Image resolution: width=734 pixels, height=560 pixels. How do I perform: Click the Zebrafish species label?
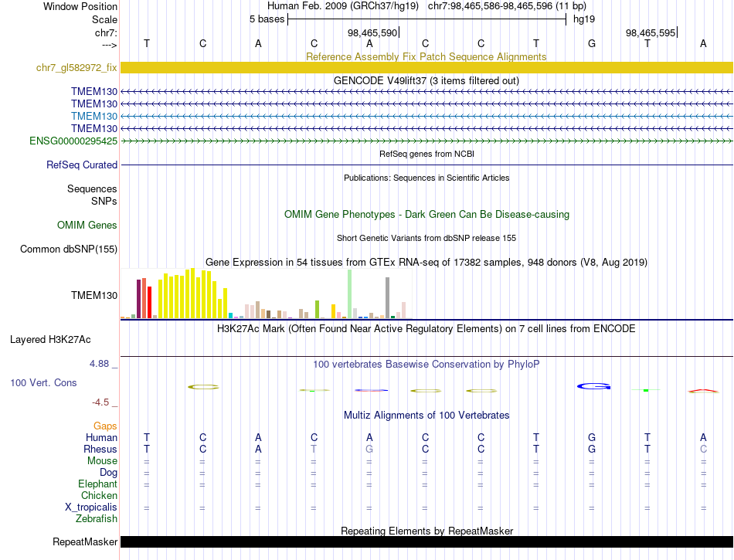[x=97, y=518]
